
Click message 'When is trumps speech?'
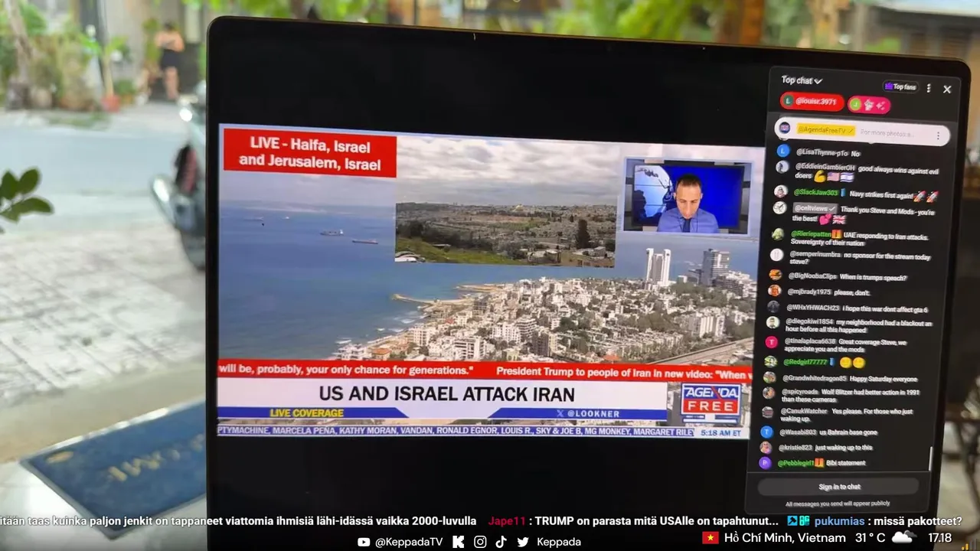click(x=874, y=277)
